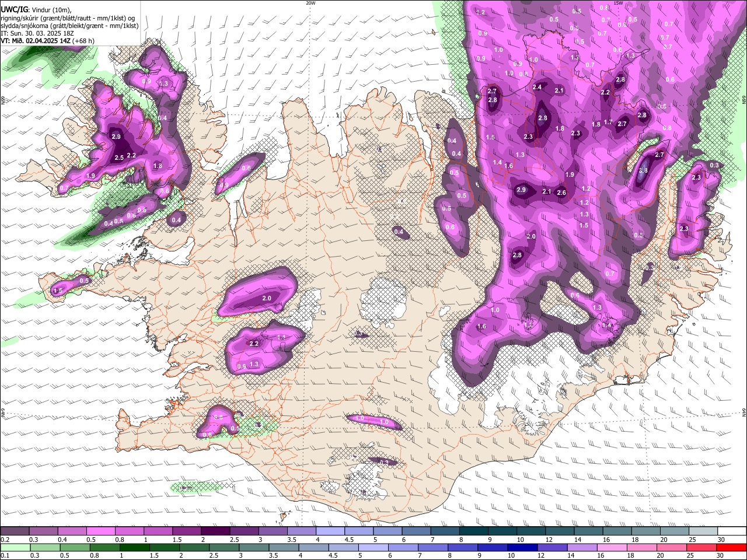Viewport: 747px width, 560px height.
Task: Pick the darkest purple 2–2.5 swatch on the upper scale
Action: (216, 531)
